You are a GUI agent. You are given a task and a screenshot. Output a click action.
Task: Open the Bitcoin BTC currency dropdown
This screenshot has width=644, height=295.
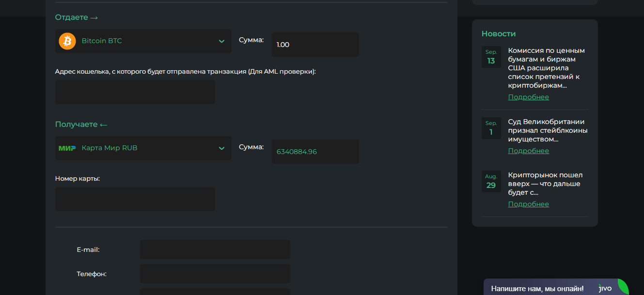143,41
